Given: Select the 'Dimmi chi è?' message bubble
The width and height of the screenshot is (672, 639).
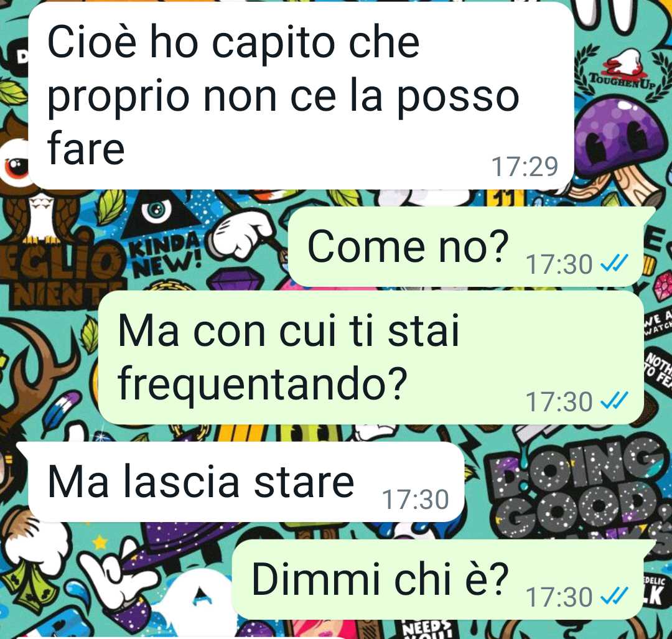Looking at the screenshot, I should [x=444, y=579].
